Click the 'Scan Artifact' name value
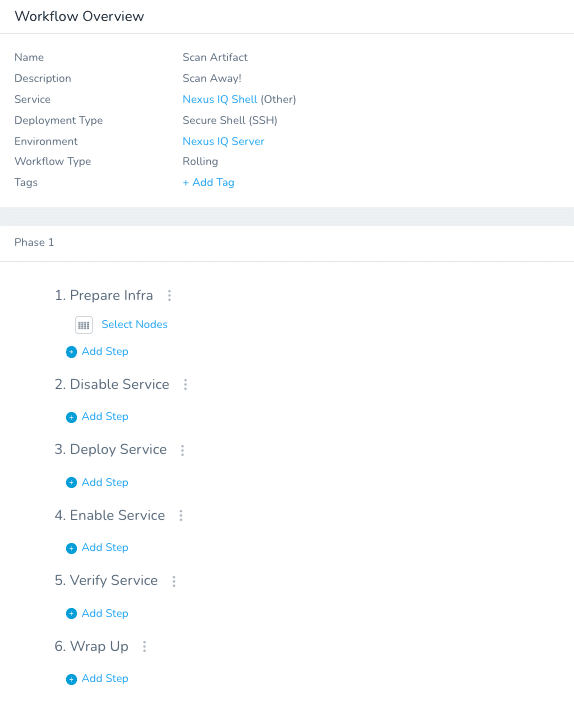 215,57
